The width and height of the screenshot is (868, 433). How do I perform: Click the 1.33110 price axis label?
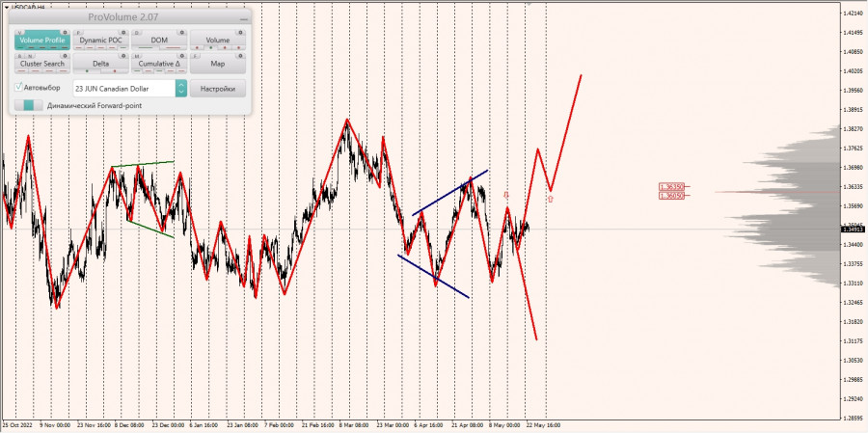pyautogui.click(x=852, y=283)
